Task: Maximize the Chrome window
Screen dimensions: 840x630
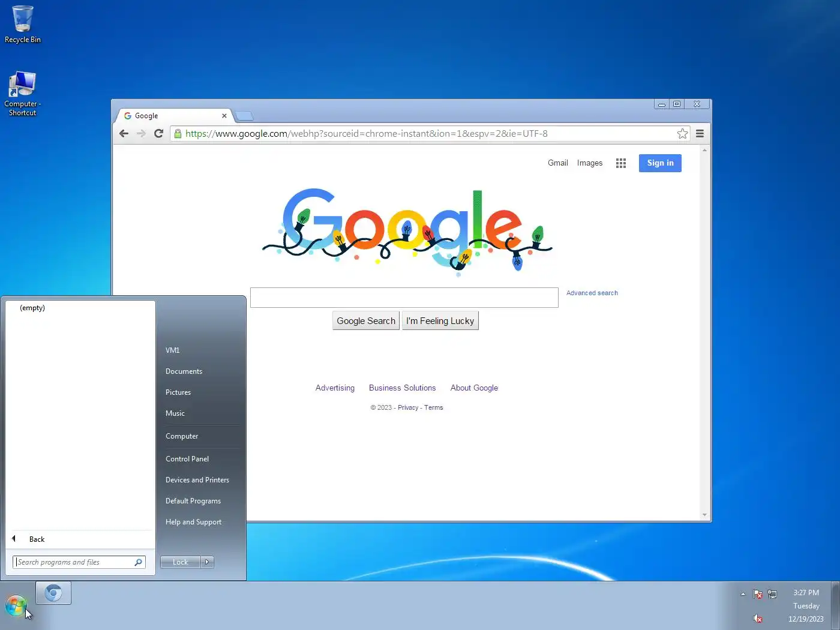Action: [677, 104]
